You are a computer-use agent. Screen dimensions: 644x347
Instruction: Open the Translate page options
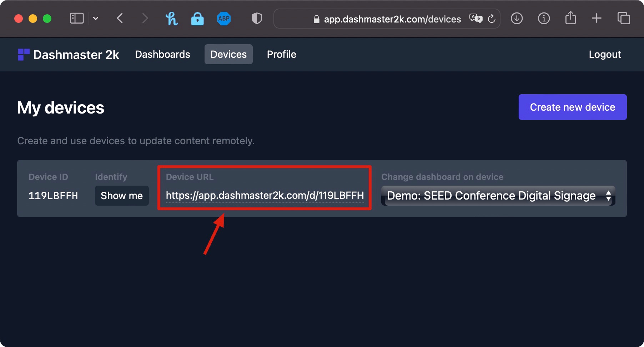(476, 19)
